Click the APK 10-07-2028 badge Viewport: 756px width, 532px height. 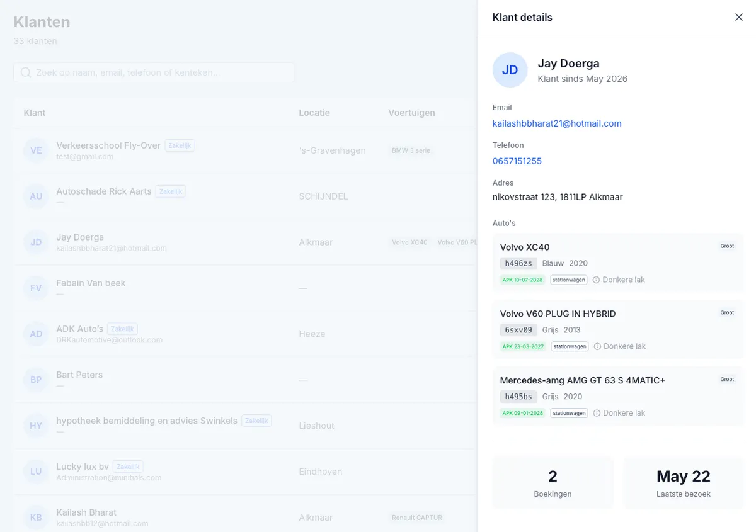pyautogui.click(x=523, y=280)
